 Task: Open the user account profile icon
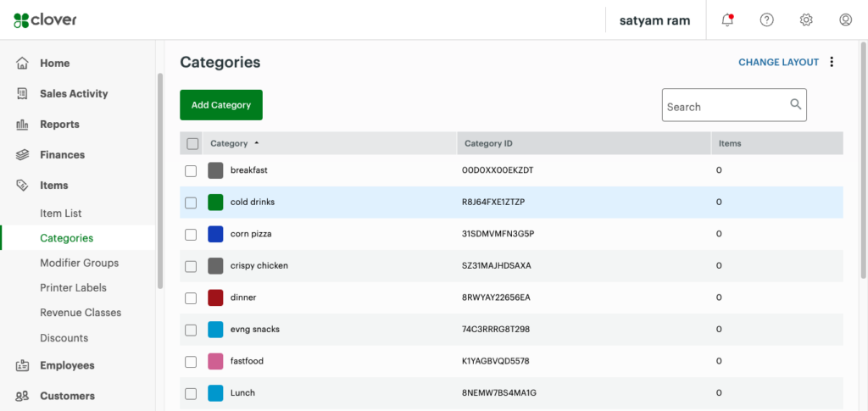(x=845, y=19)
